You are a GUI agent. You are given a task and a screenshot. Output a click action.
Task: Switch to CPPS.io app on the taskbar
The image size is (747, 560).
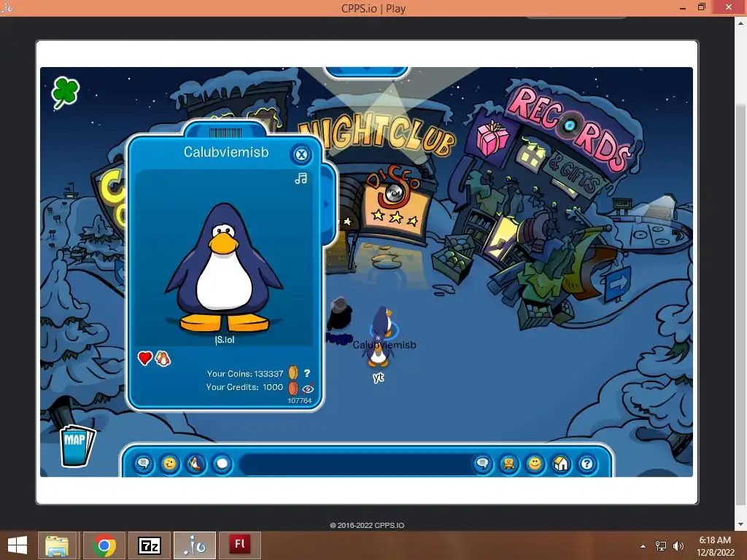[x=195, y=545]
